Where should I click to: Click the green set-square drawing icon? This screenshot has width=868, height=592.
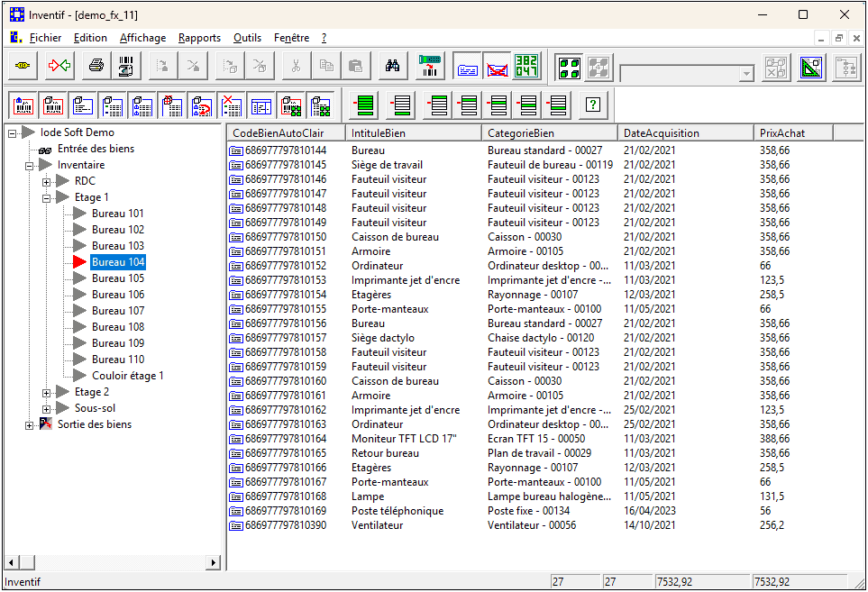[x=810, y=67]
